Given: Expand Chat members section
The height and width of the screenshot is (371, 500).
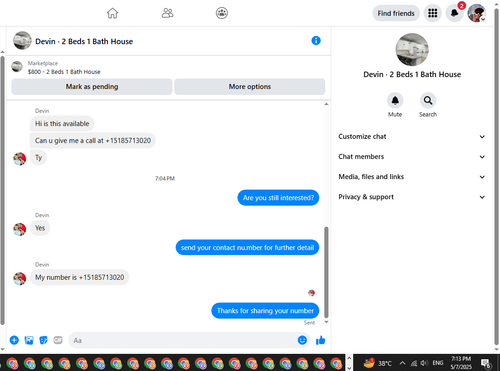Looking at the screenshot, I should point(412,157).
